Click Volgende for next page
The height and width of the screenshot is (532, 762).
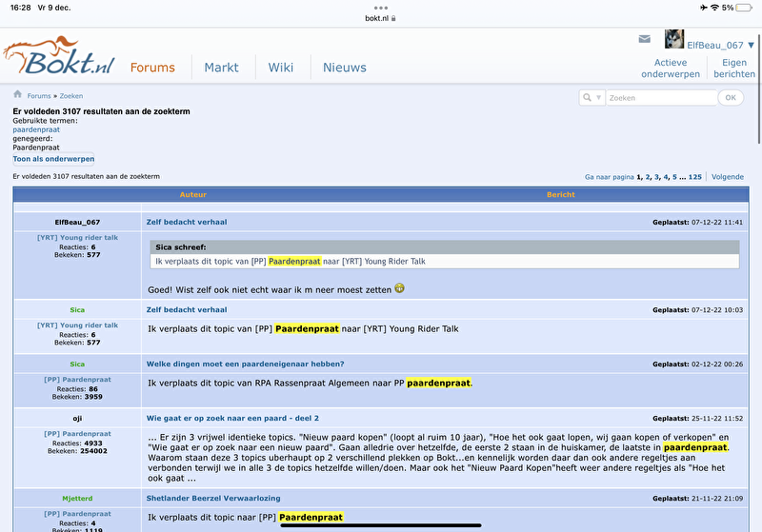(728, 177)
